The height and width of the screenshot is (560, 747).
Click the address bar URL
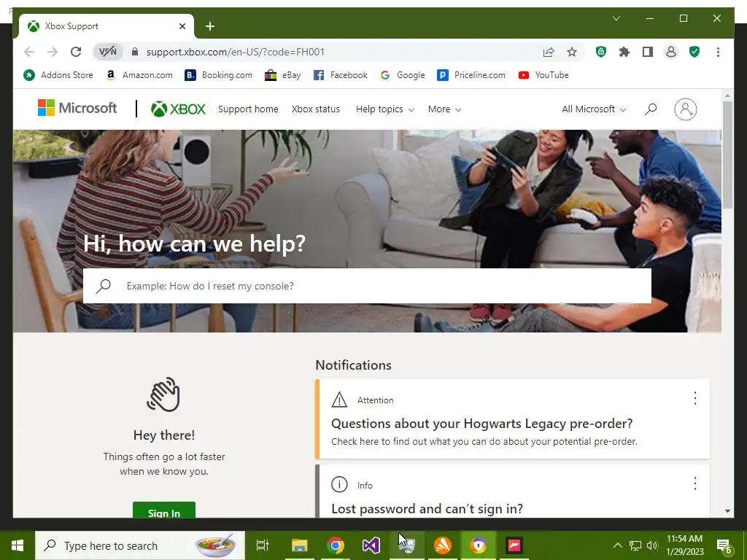tap(236, 52)
